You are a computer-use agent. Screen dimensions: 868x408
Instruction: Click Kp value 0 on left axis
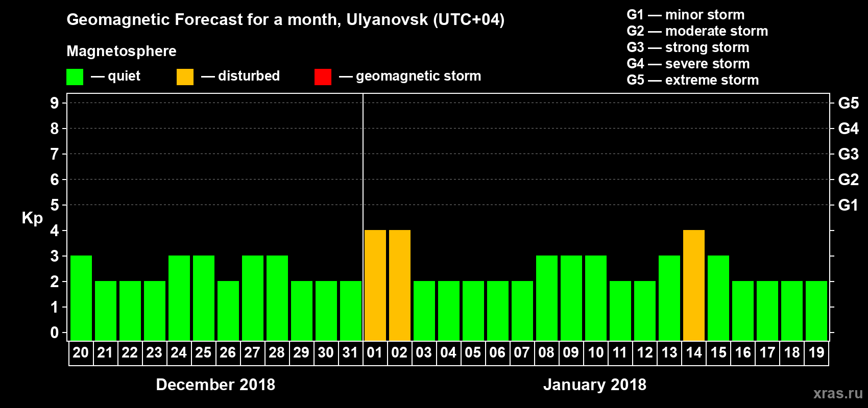55,333
